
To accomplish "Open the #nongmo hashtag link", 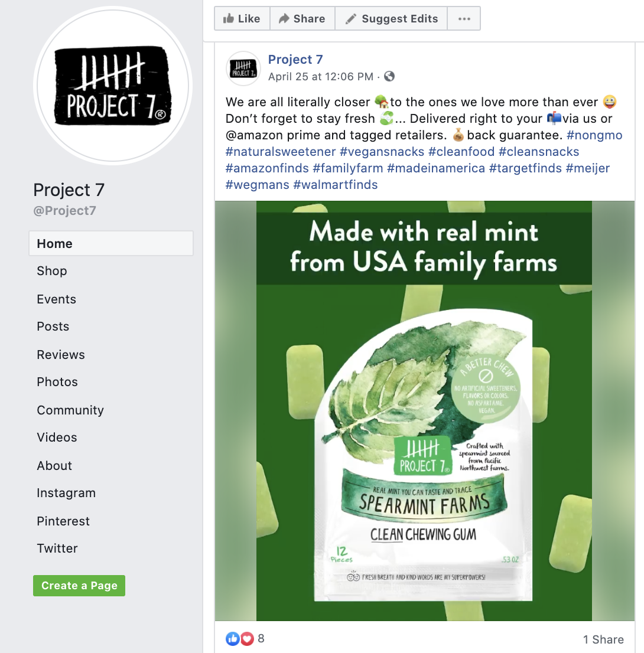I will (x=594, y=135).
